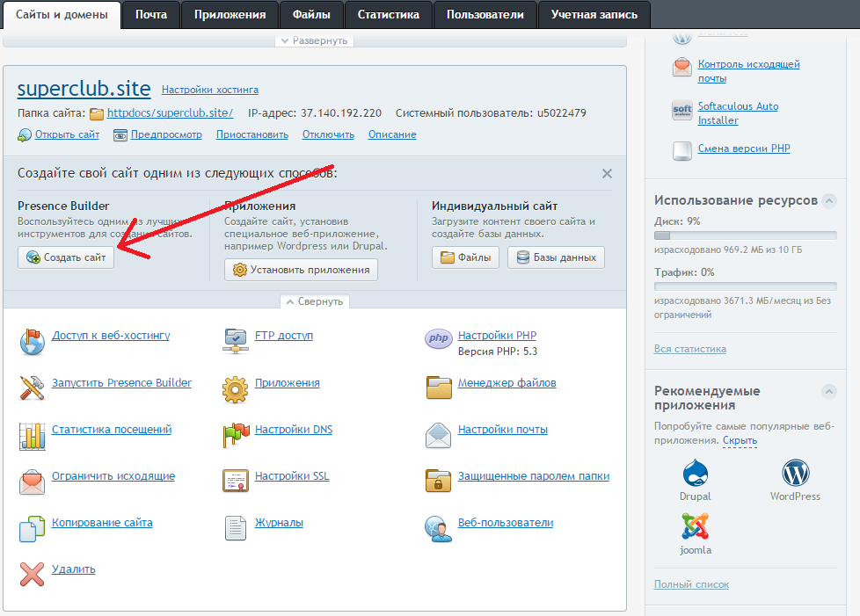Open the SSL settings certificate icon

pyautogui.click(x=235, y=481)
